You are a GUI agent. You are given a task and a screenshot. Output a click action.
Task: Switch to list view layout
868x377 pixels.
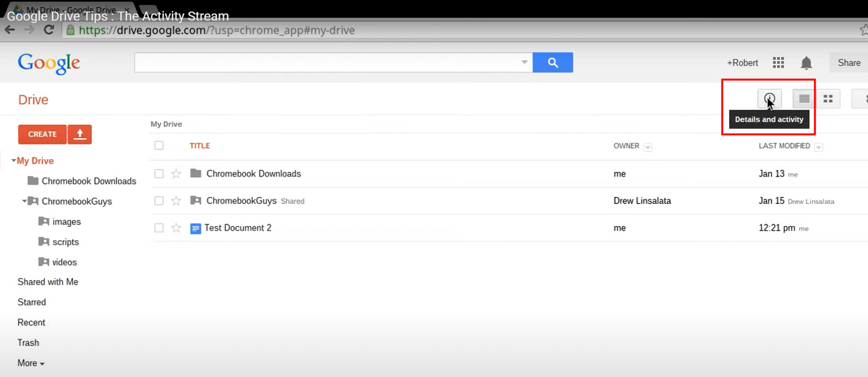804,99
